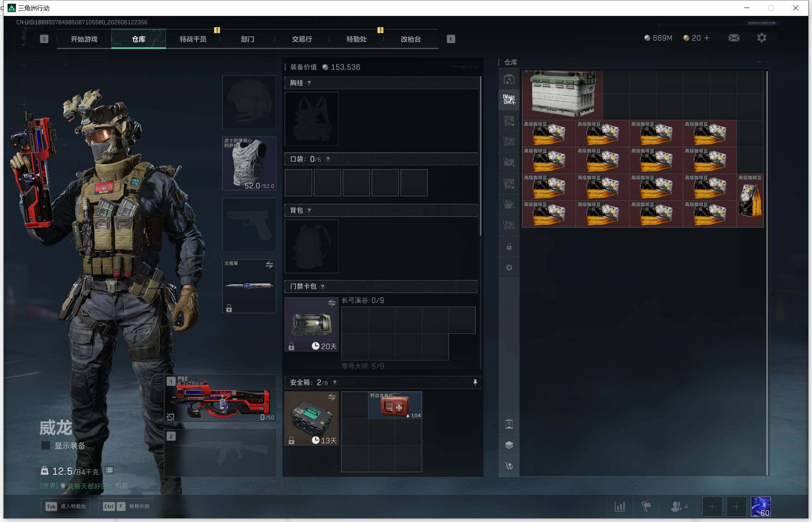The width and height of the screenshot is (812, 522).
Task: Select the upright 高级咖啡豆 bag
Action: 750,201
